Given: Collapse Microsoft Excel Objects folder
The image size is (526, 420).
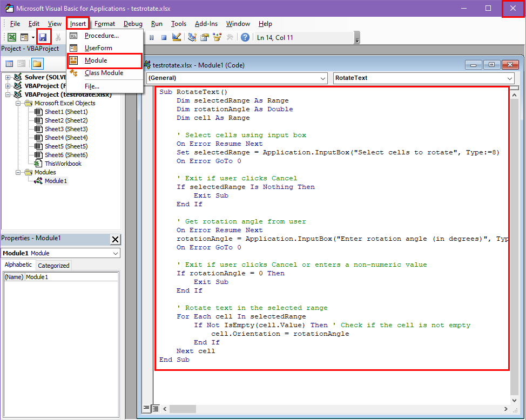Looking at the screenshot, I should pyautogui.click(x=18, y=103).
